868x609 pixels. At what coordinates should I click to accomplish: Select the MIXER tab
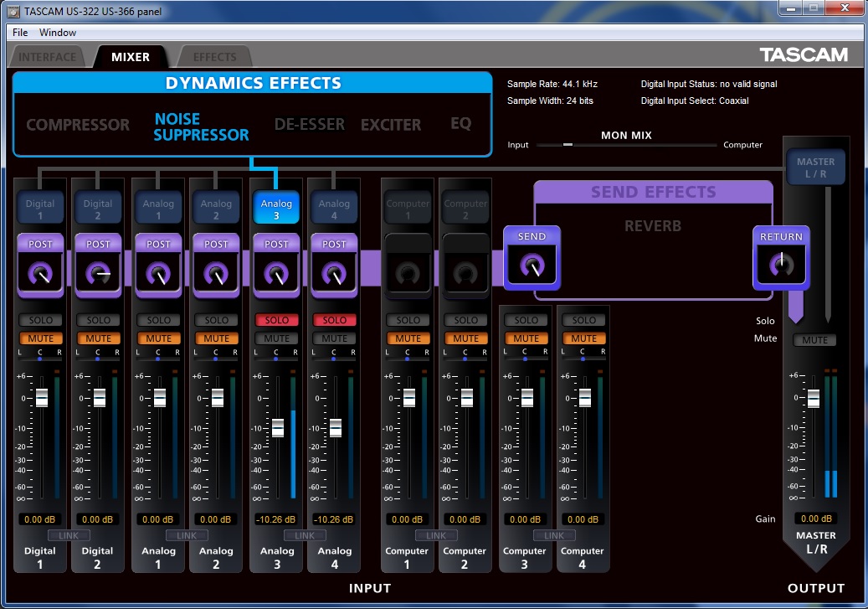click(131, 57)
